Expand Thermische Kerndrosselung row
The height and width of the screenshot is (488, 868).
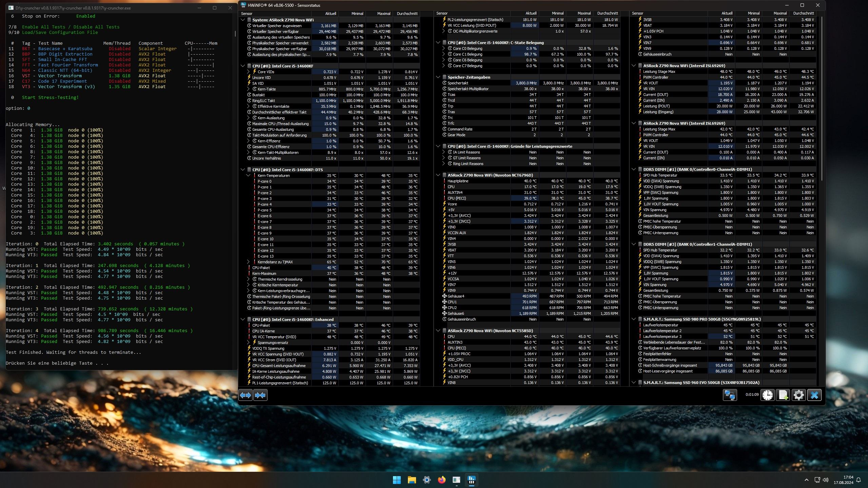click(x=248, y=279)
